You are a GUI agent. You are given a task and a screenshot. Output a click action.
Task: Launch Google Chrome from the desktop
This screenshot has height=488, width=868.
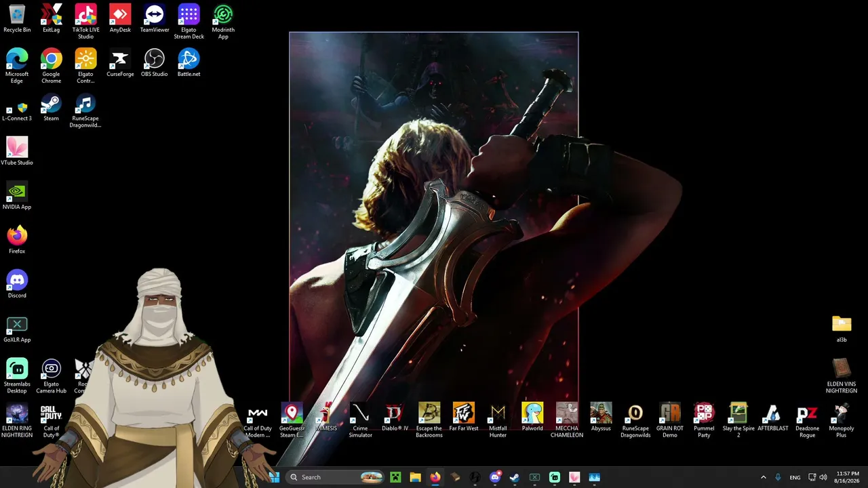tap(51, 66)
